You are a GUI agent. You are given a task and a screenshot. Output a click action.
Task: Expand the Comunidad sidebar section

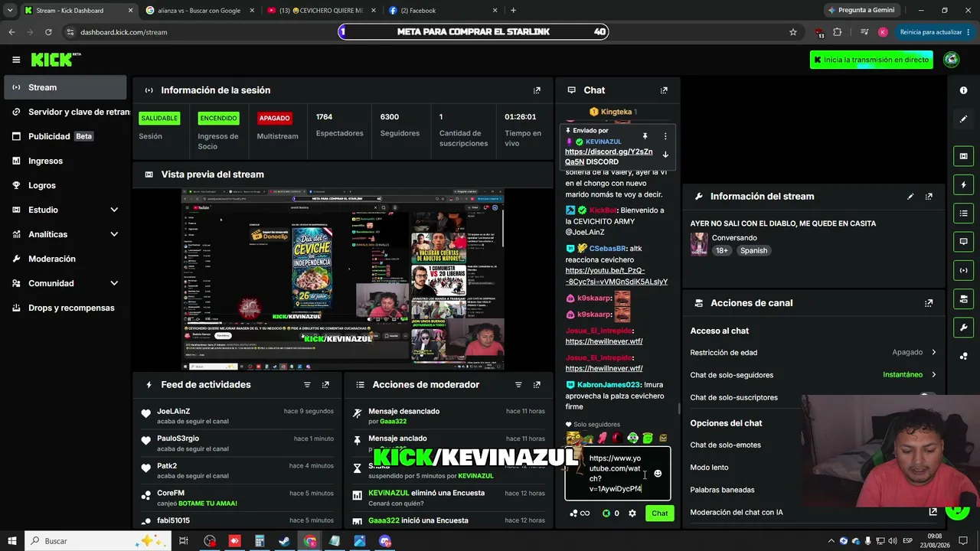(114, 283)
